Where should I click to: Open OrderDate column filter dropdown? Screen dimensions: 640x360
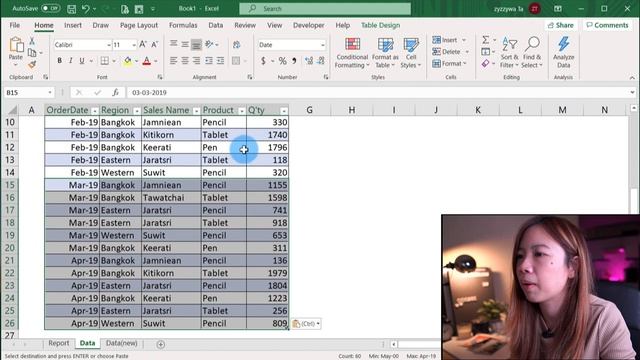tap(95, 111)
